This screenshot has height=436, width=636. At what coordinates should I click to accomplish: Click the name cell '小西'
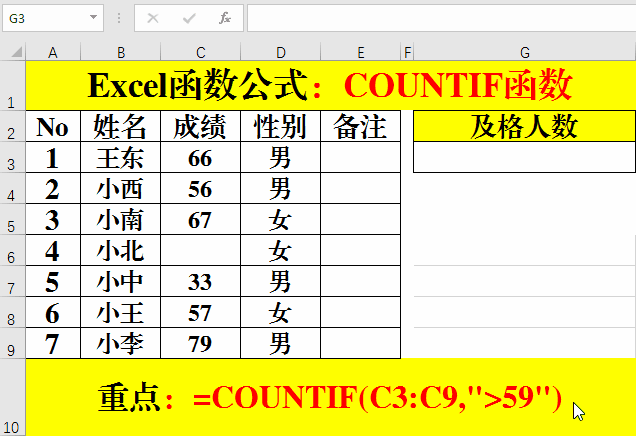[x=120, y=188]
